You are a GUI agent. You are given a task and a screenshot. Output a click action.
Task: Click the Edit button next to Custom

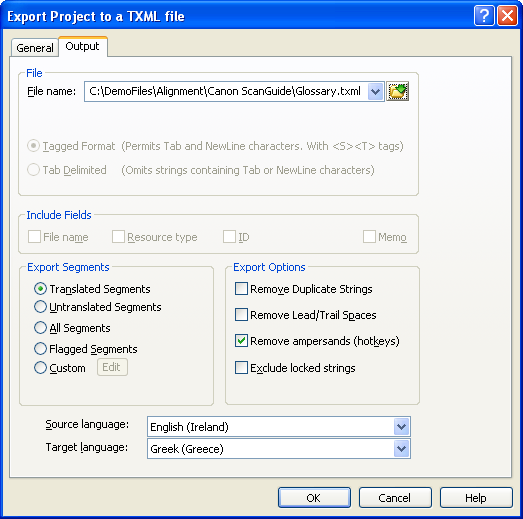(112, 367)
